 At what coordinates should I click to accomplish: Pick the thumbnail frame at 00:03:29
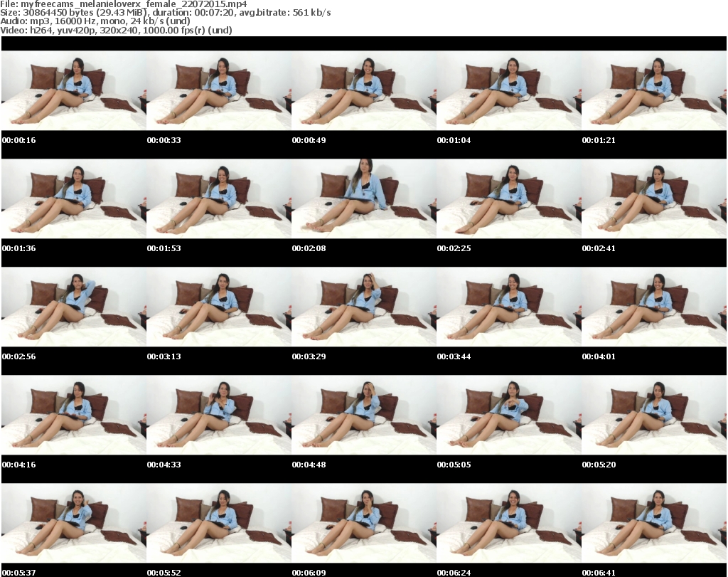(363, 307)
